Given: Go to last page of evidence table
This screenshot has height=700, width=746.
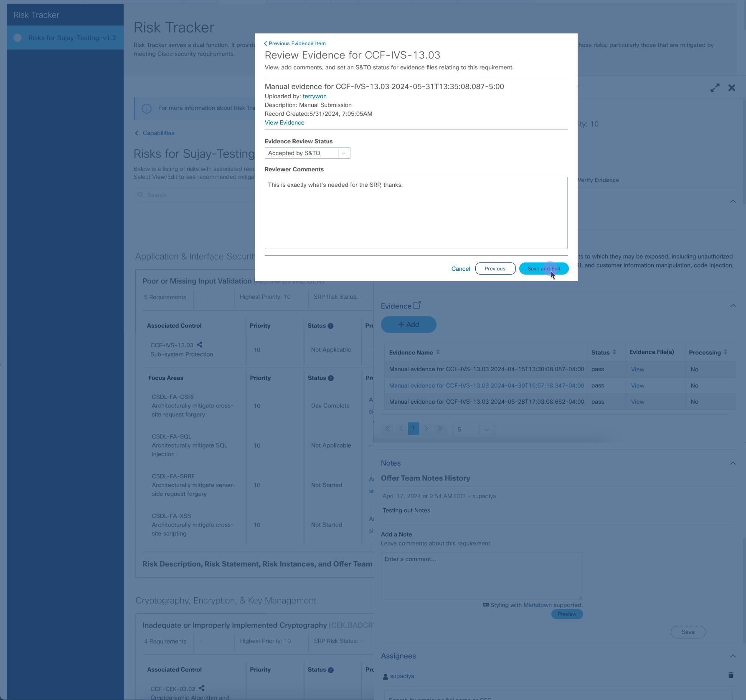Looking at the screenshot, I should (x=439, y=428).
